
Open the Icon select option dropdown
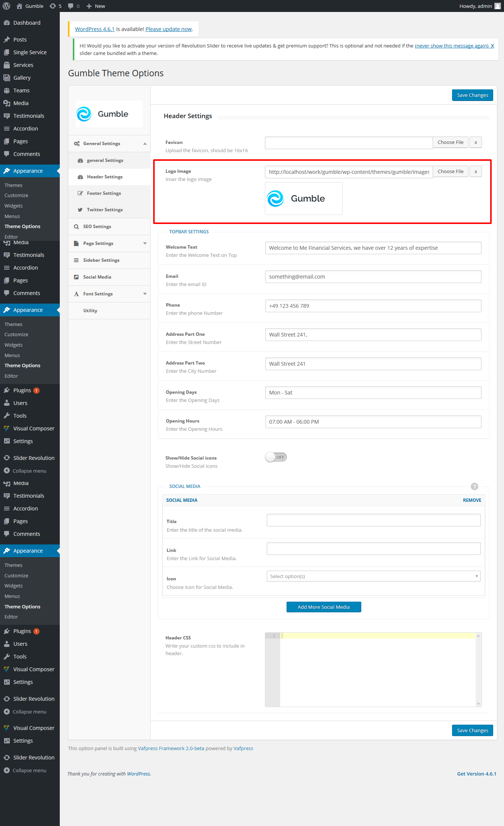pyautogui.click(x=373, y=576)
